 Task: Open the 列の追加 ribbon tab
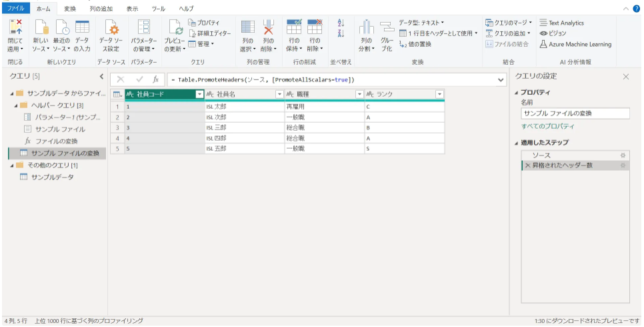101,9
